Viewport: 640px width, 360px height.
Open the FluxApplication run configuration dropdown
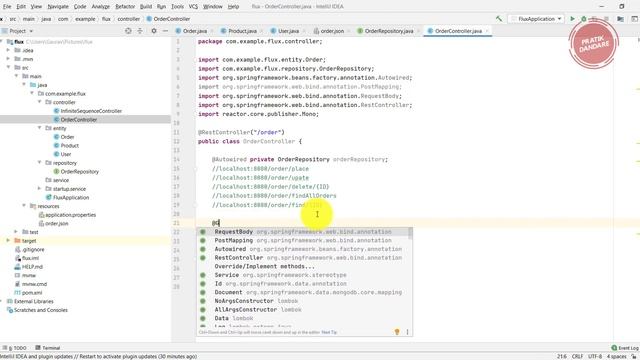pyautogui.click(x=536, y=19)
